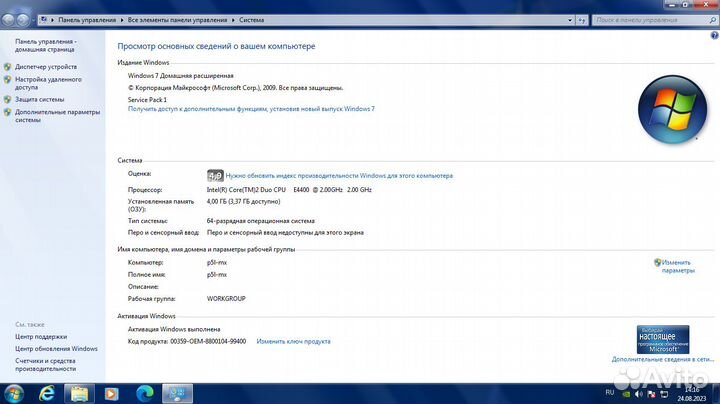Expand the address bar history dropdown

pyautogui.click(x=570, y=20)
